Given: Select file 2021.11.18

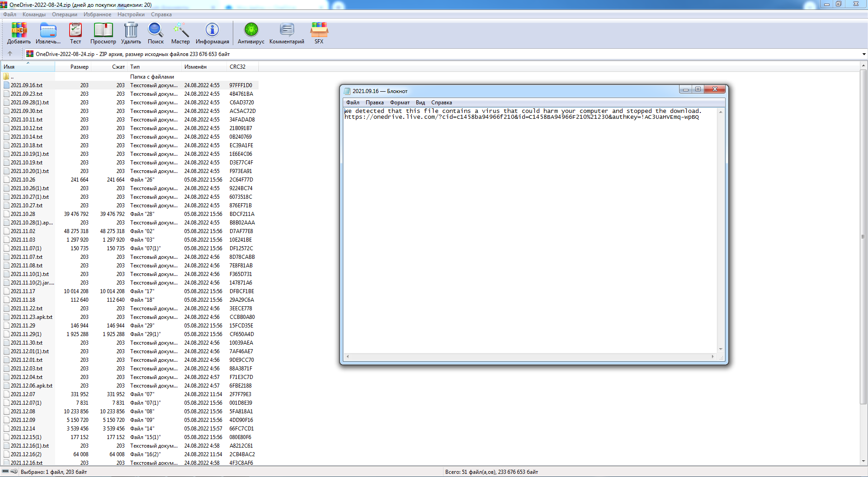Looking at the screenshot, I should (x=23, y=300).
